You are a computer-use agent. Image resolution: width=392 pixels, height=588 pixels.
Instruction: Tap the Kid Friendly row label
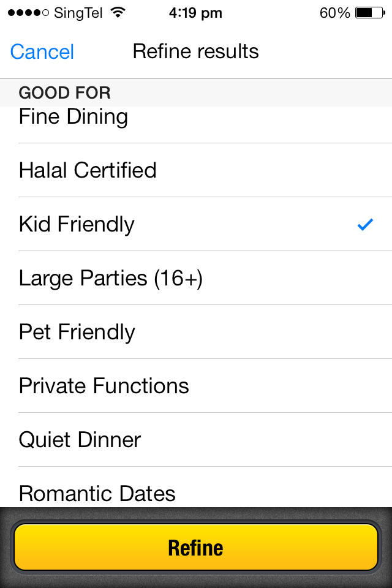click(77, 224)
